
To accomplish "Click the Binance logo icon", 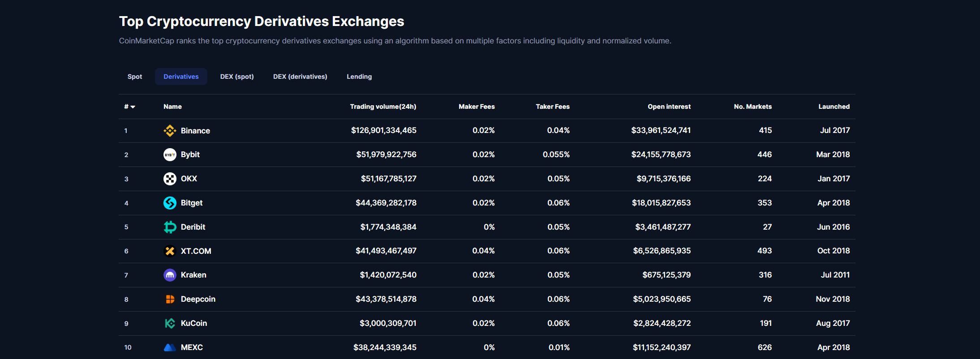I will pos(170,131).
